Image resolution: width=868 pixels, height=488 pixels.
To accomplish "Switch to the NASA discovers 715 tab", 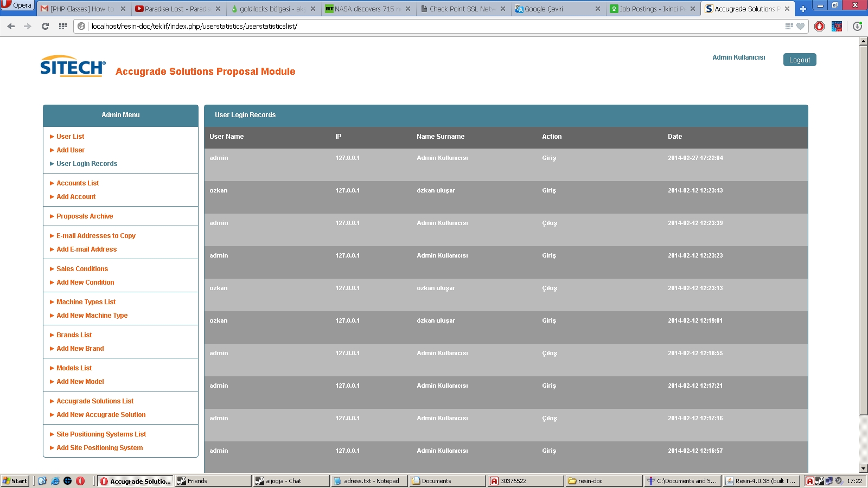I will [367, 9].
